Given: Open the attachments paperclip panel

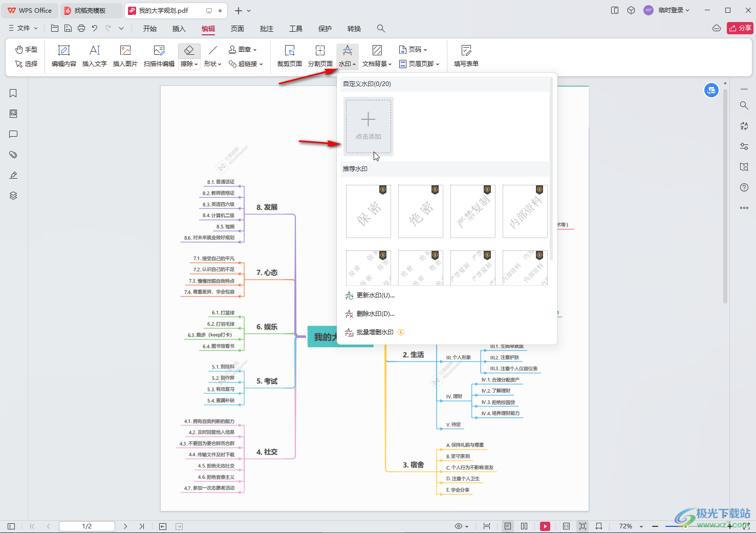Looking at the screenshot, I should coord(13,155).
